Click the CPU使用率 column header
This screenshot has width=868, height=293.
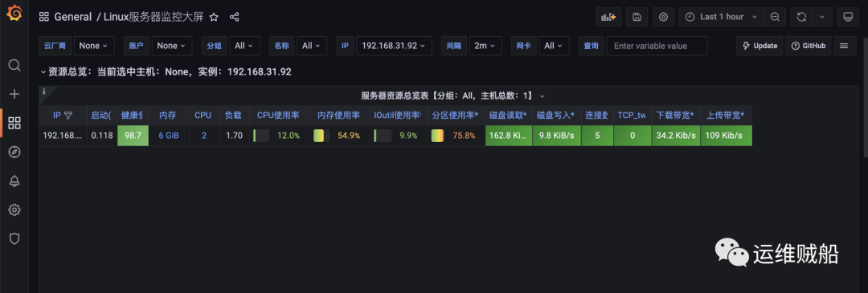coord(278,116)
